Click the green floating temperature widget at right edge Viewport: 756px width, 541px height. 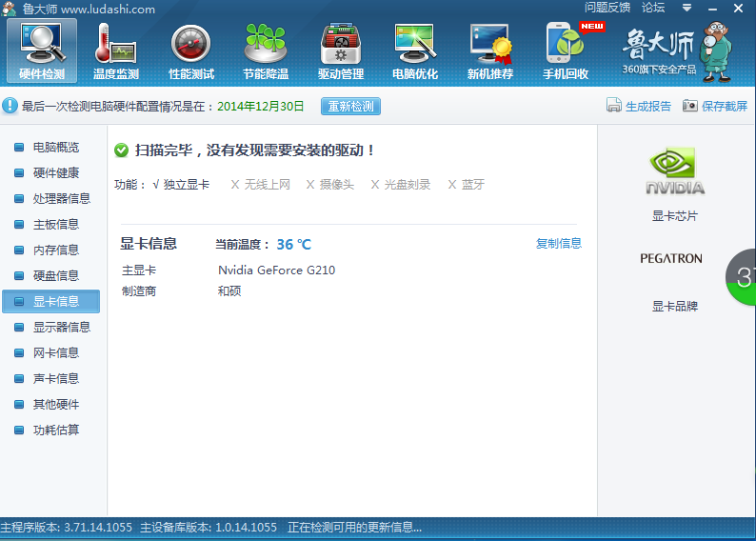coord(742,277)
